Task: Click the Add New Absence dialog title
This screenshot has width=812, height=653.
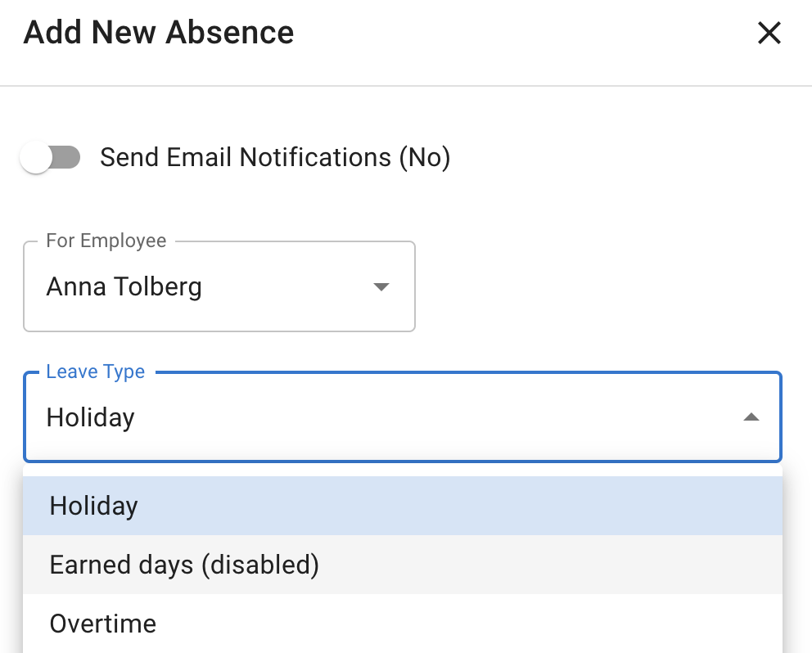Action: coord(157,33)
